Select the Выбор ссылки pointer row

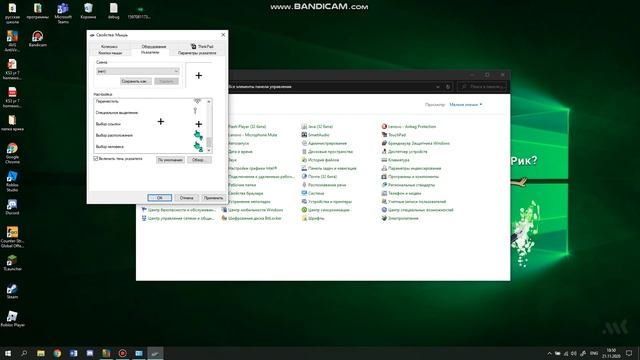149,124
